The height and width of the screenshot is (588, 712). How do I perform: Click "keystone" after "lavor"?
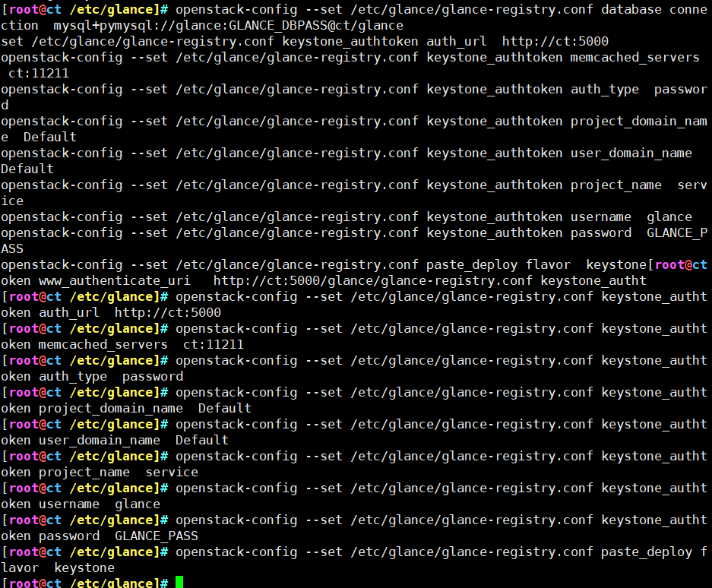click(84, 567)
